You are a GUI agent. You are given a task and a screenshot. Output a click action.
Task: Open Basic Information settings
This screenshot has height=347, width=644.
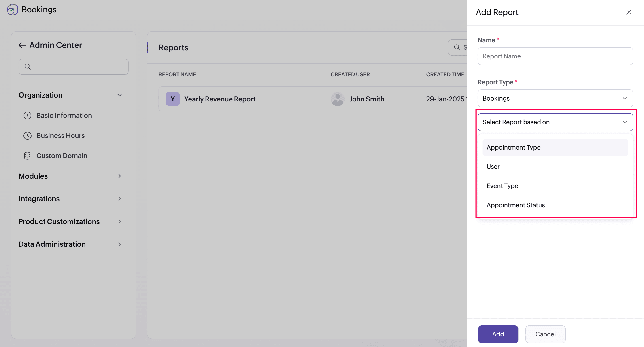[x=64, y=115]
